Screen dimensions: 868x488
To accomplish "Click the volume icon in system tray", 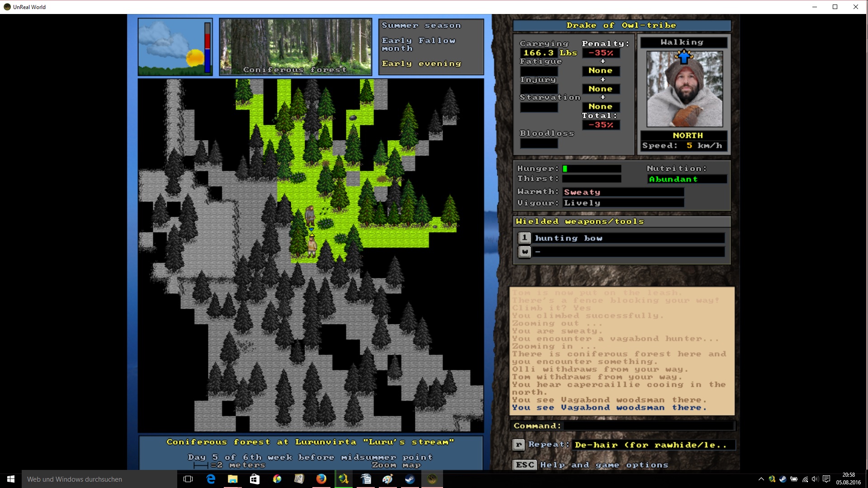I will click(x=815, y=479).
